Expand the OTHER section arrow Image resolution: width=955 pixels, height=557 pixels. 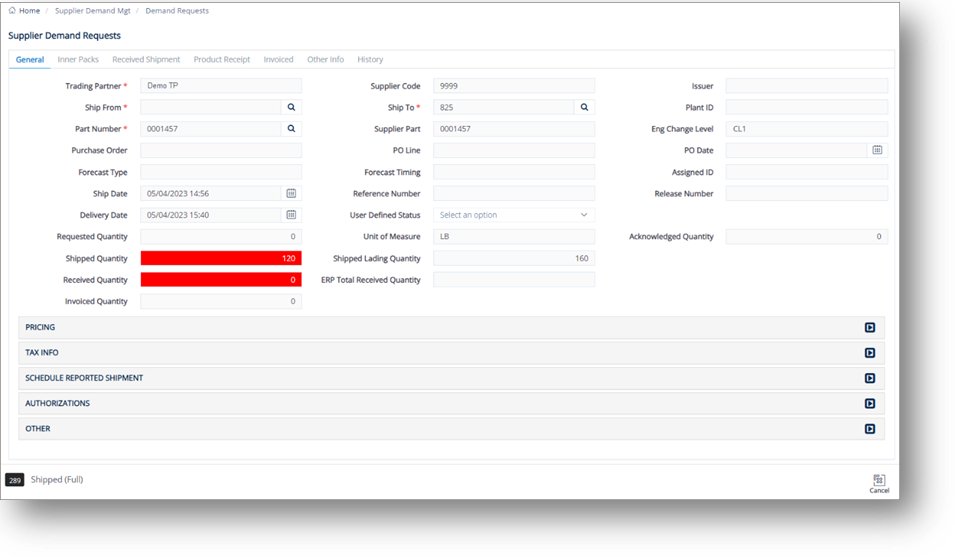870,429
